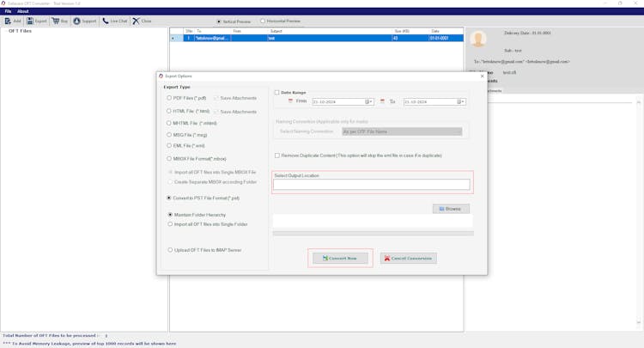
Task: Choose PDF Files export type
Action: coord(169,98)
